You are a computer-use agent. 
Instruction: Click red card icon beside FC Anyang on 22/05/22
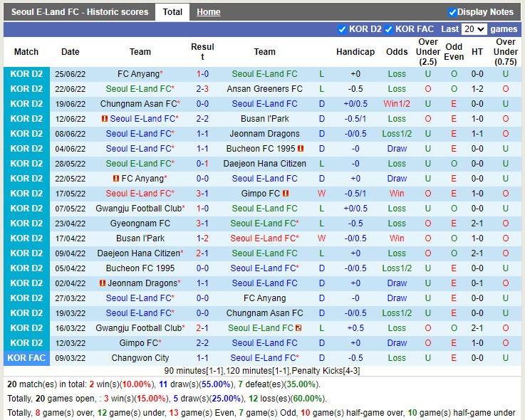tap(116, 179)
